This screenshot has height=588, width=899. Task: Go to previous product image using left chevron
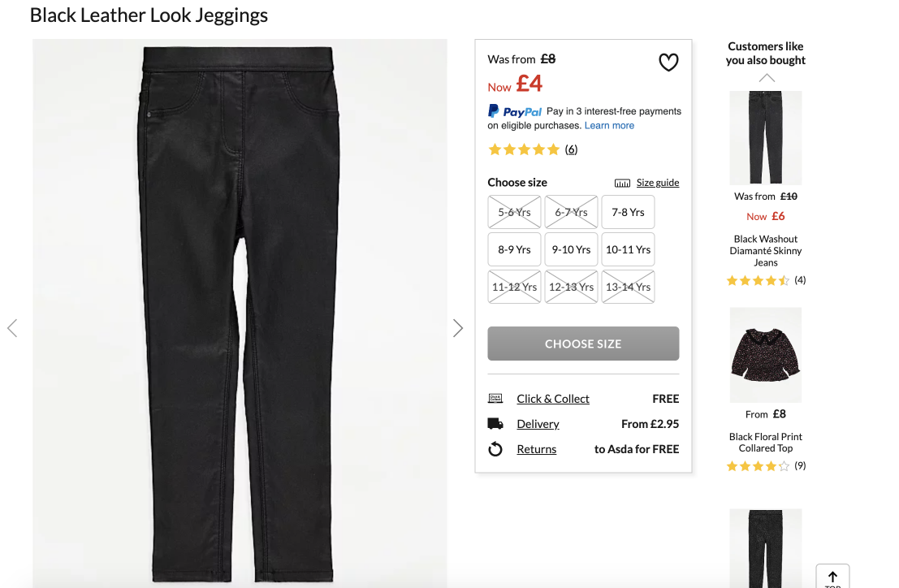click(12, 328)
